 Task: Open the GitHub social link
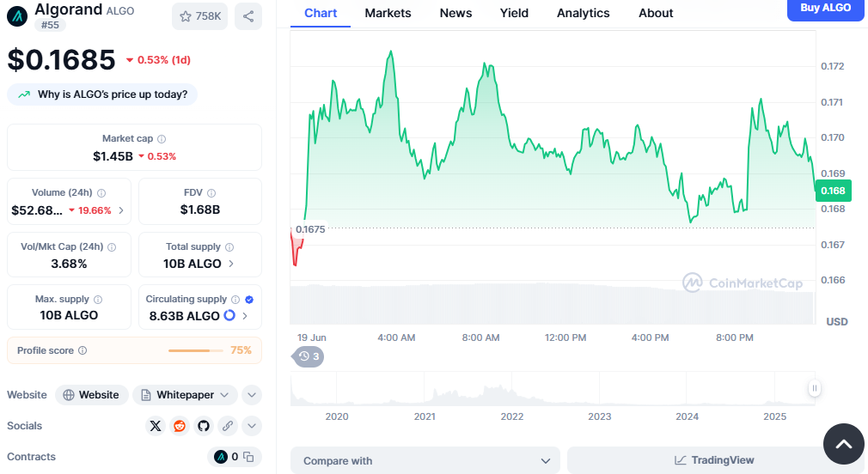click(x=204, y=426)
